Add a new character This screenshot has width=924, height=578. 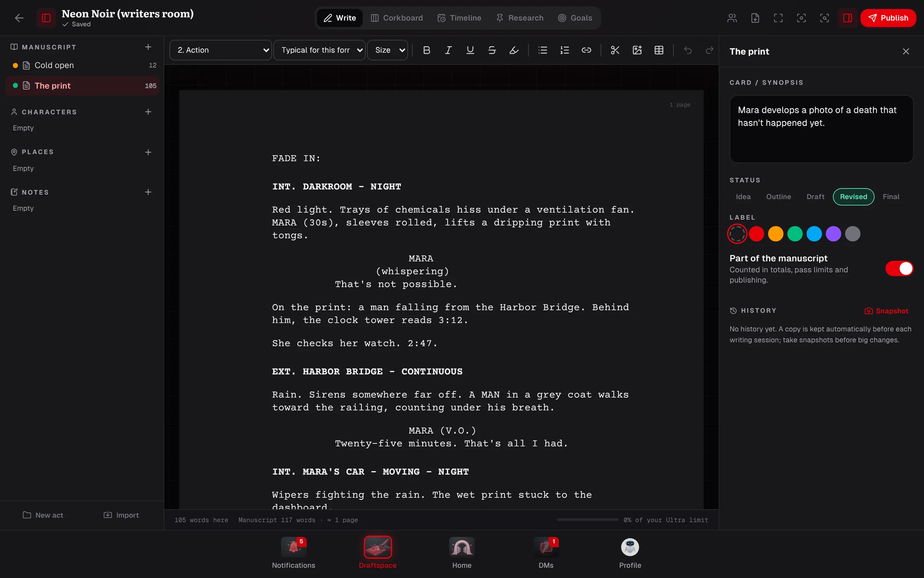(148, 112)
